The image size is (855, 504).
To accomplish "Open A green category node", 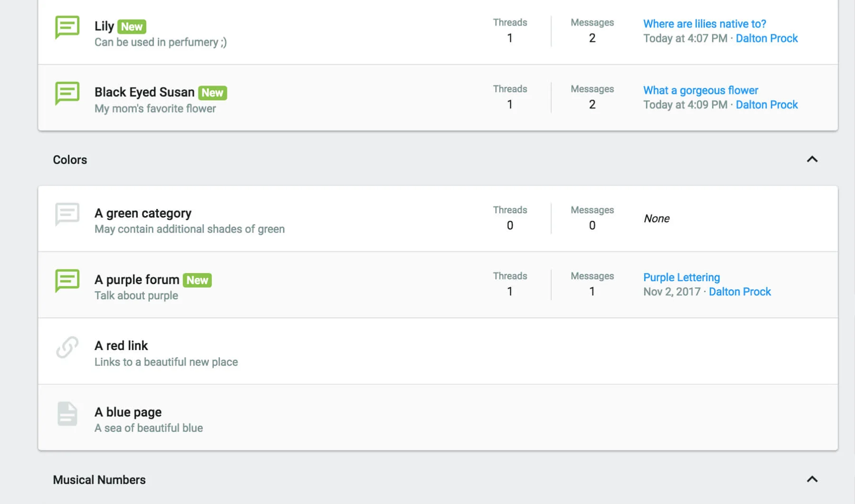I will pos(142,213).
